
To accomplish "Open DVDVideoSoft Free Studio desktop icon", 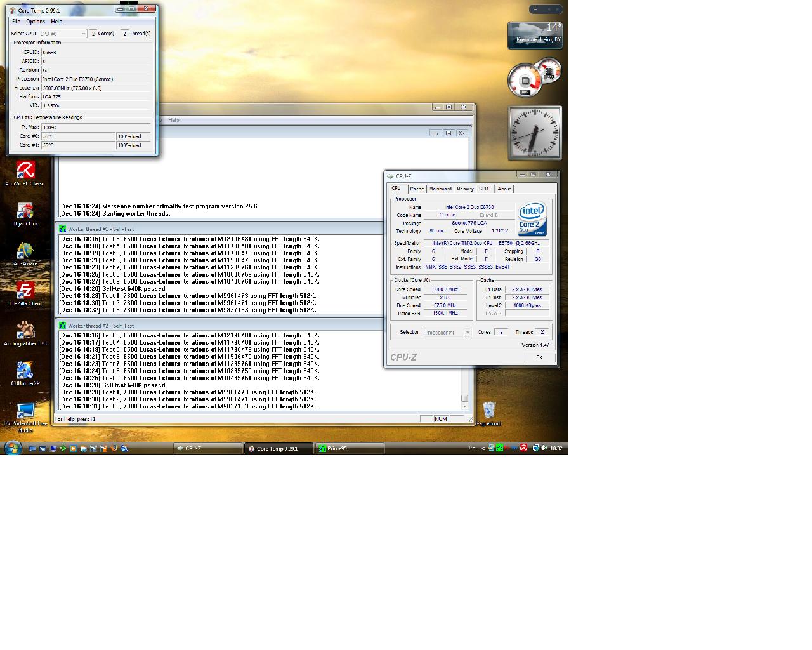I will click(x=25, y=418).
